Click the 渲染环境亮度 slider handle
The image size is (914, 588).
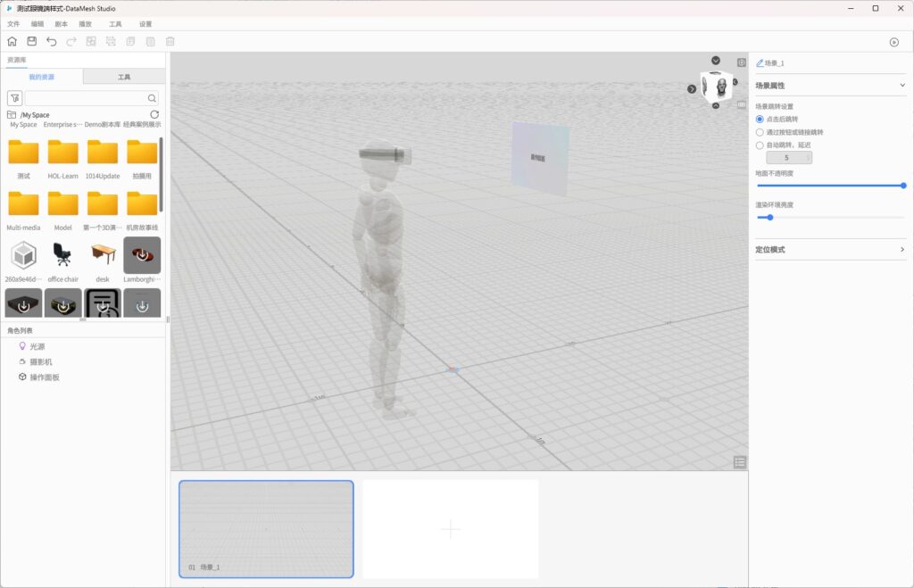[769, 217]
